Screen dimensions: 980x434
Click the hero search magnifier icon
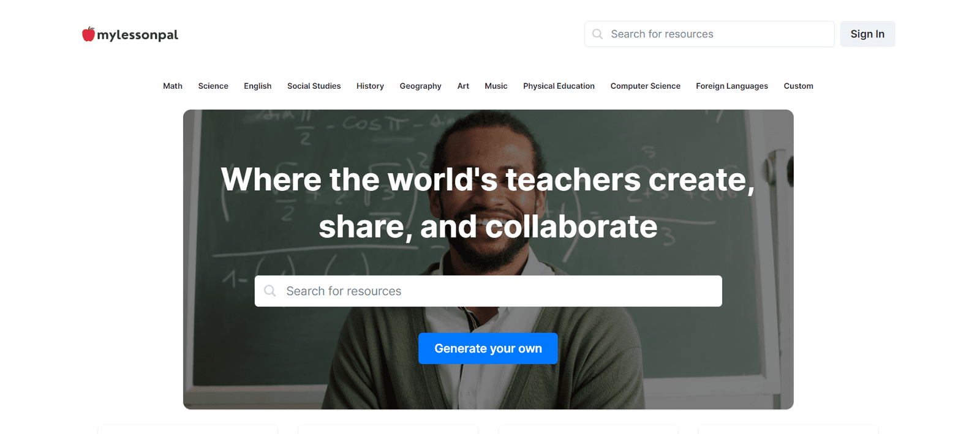(x=270, y=291)
